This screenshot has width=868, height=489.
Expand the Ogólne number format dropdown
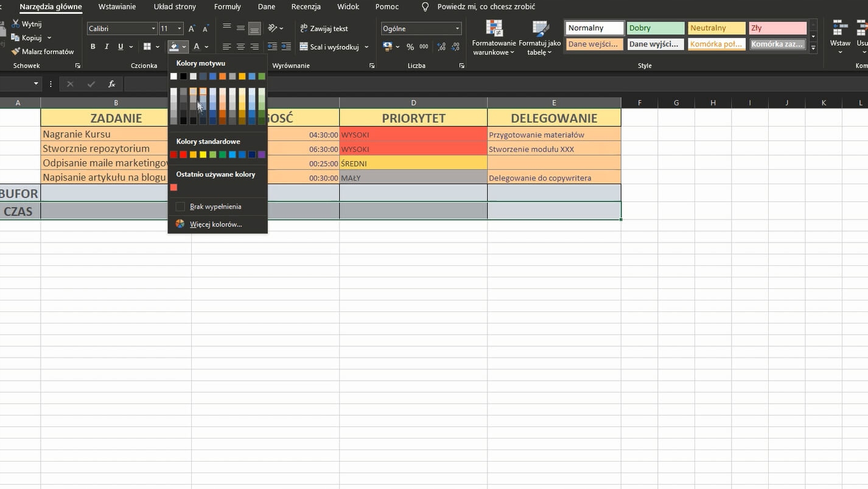click(457, 29)
